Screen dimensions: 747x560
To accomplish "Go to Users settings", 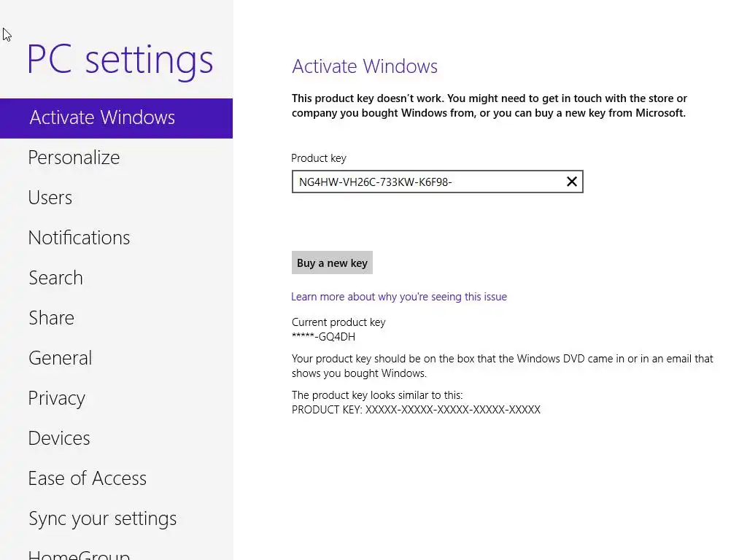I will 50,198.
